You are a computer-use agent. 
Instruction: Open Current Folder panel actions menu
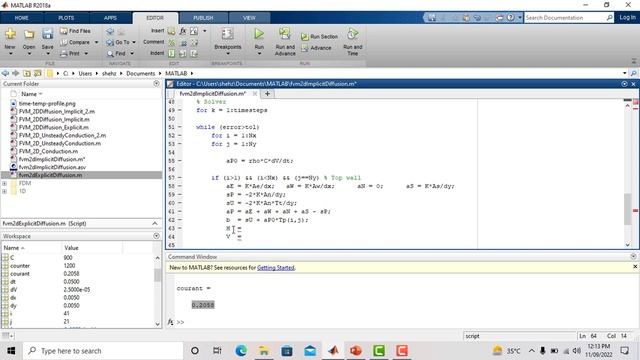pos(156,84)
